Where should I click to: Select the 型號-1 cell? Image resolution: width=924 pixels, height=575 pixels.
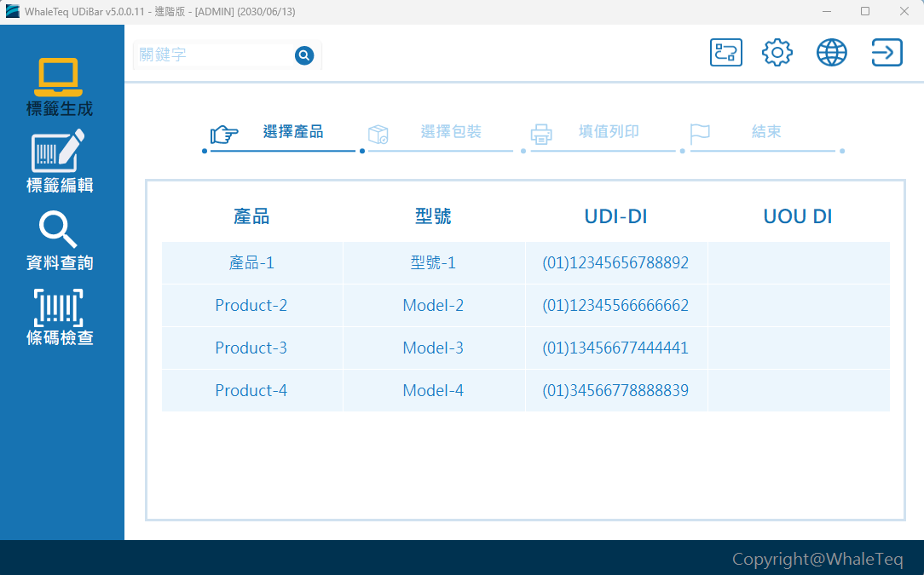click(434, 262)
